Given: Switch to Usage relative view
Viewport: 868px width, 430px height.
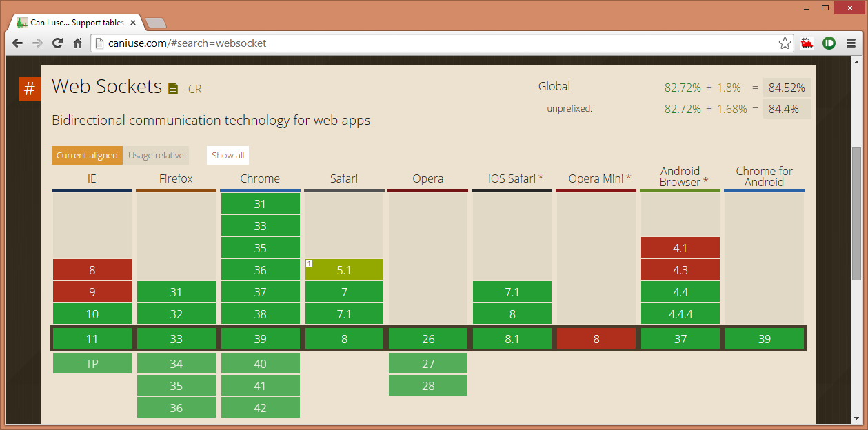Looking at the screenshot, I should pos(156,156).
